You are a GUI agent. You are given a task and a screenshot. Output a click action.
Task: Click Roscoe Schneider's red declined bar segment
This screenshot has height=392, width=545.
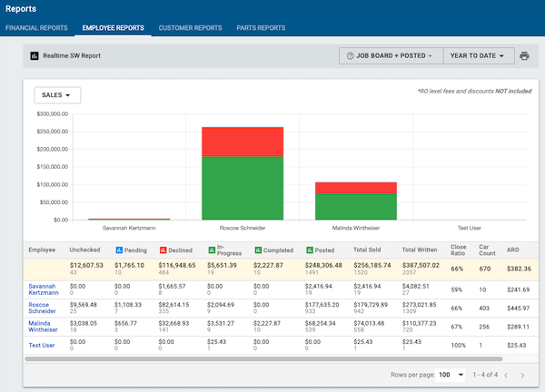point(243,142)
